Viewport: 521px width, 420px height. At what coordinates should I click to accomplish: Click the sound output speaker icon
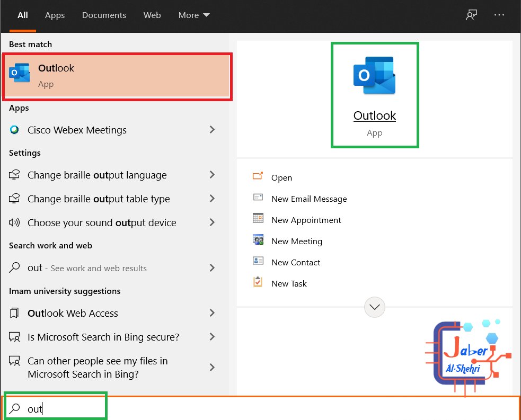(14, 222)
